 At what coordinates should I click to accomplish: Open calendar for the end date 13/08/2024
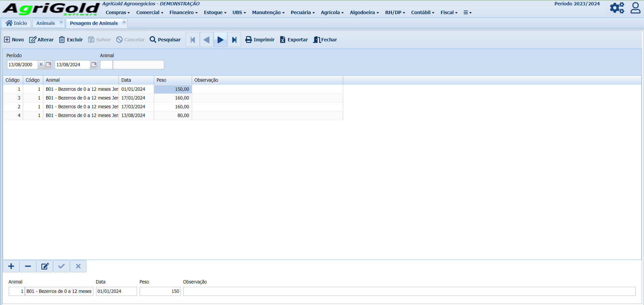tap(94, 65)
